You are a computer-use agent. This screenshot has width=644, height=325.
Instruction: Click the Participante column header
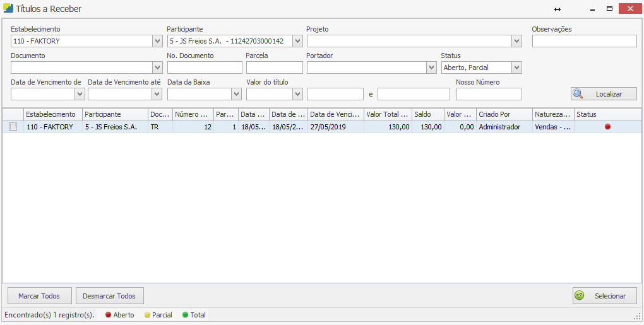point(114,114)
